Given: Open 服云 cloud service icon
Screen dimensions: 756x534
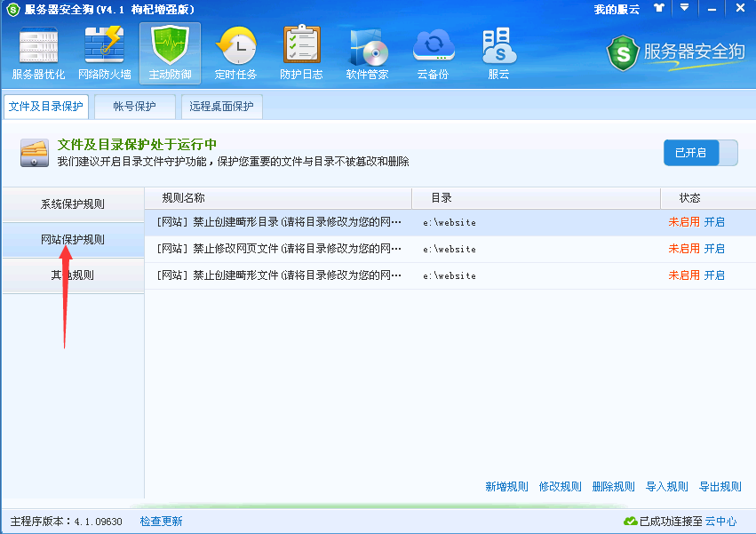Looking at the screenshot, I should coord(498,53).
